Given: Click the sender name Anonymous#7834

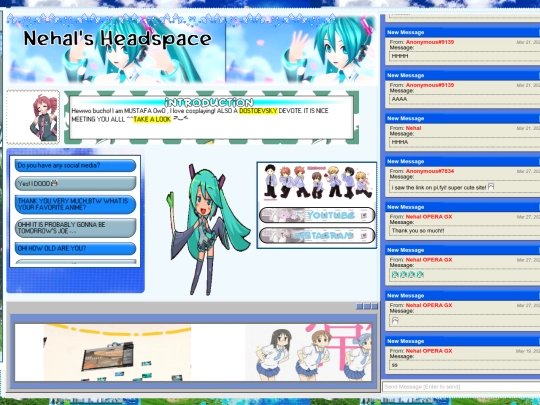Looking at the screenshot, I should pos(430,171).
